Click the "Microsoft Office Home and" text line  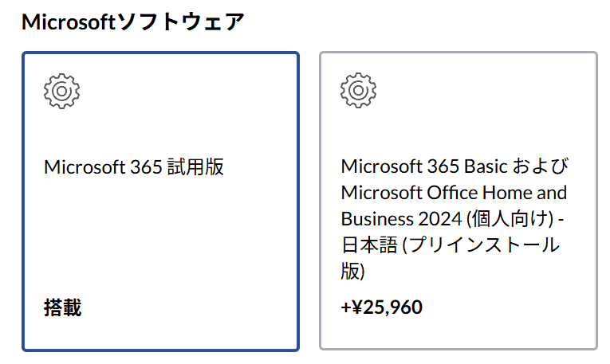click(454, 193)
